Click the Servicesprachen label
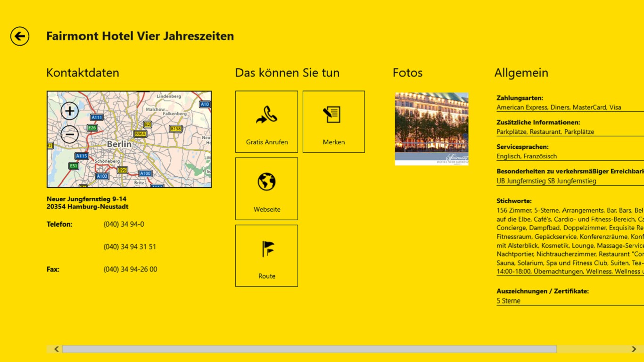This screenshot has width=644, height=362. point(523,147)
